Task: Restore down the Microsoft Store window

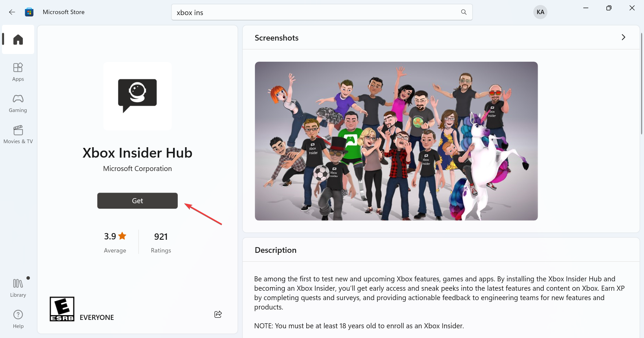Action: 609,8
